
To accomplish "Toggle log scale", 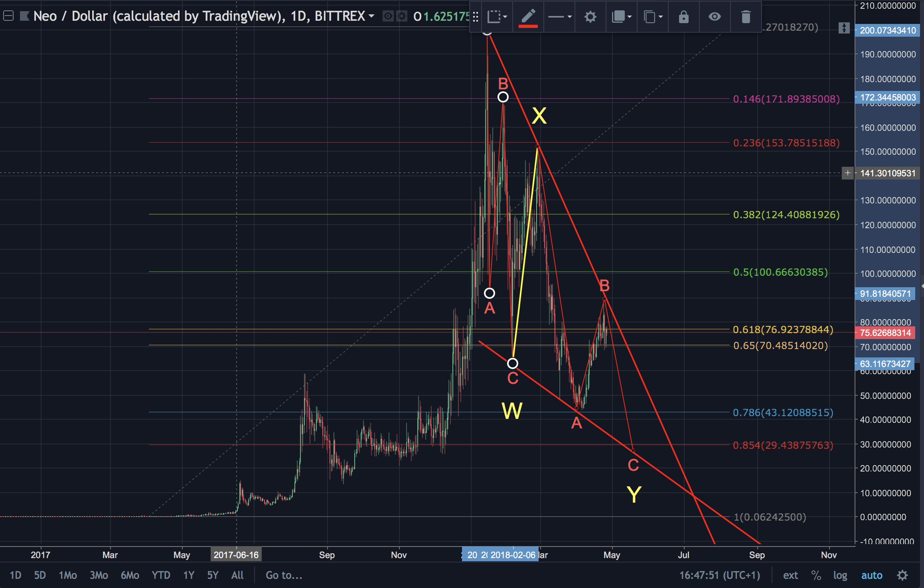I will tap(840, 575).
